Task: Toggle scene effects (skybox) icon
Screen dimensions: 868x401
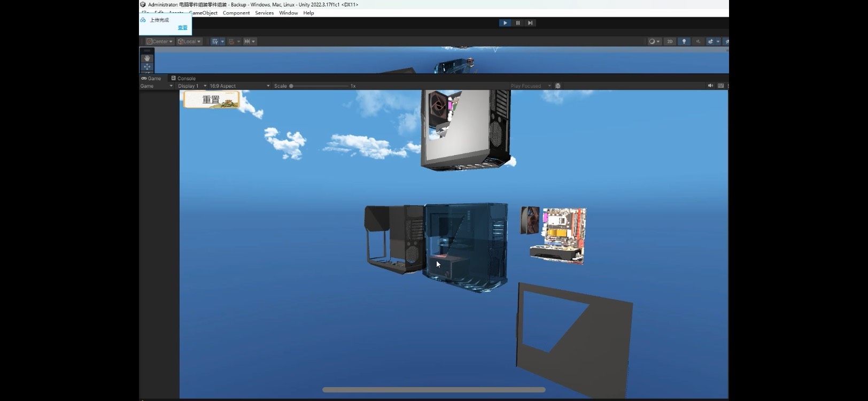Action: (711, 42)
